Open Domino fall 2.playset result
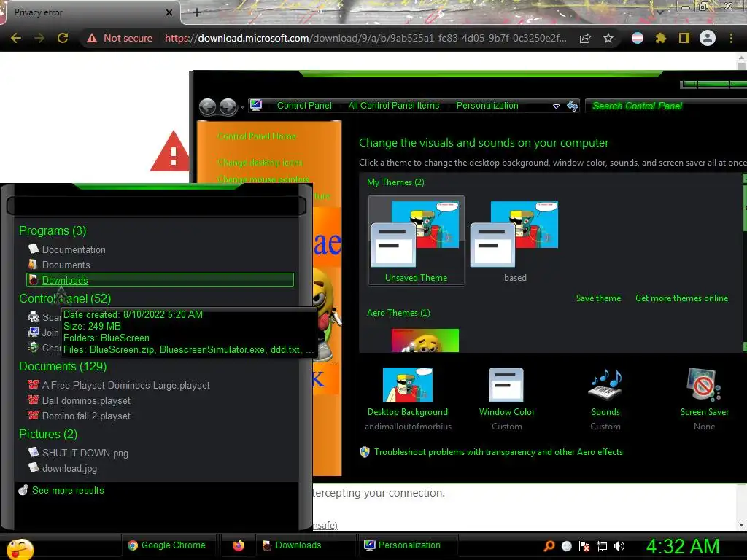The height and width of the screenshot is (560, 747). [86, 416]
